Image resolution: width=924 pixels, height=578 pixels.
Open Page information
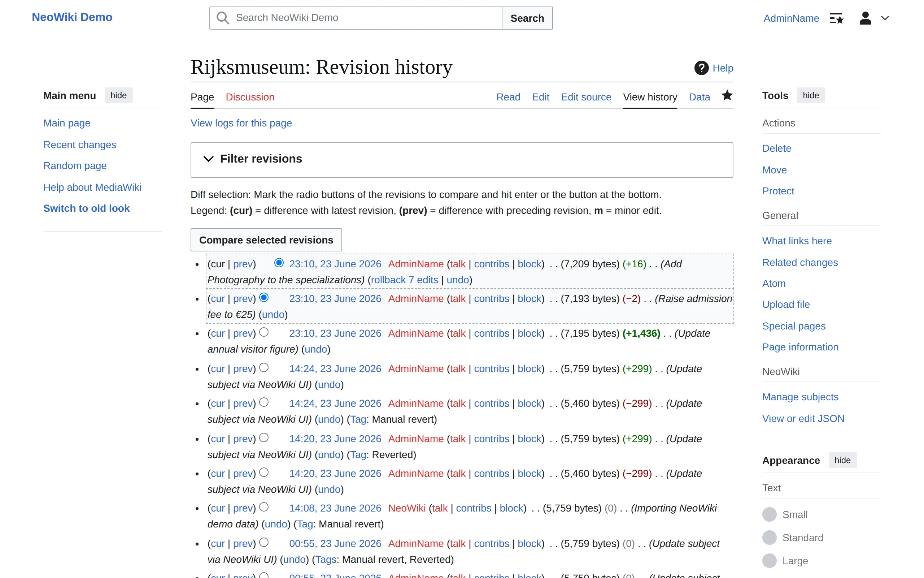click(800, 347)
